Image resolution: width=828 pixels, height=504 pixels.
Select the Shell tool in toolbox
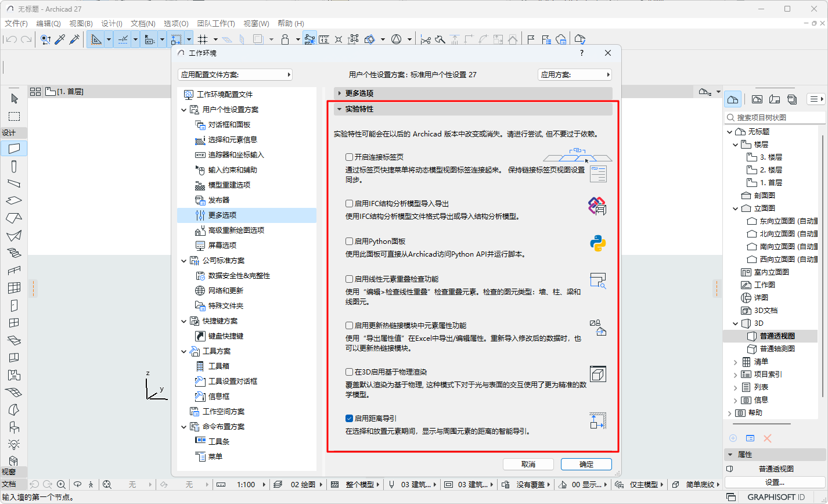pos(15,236)
